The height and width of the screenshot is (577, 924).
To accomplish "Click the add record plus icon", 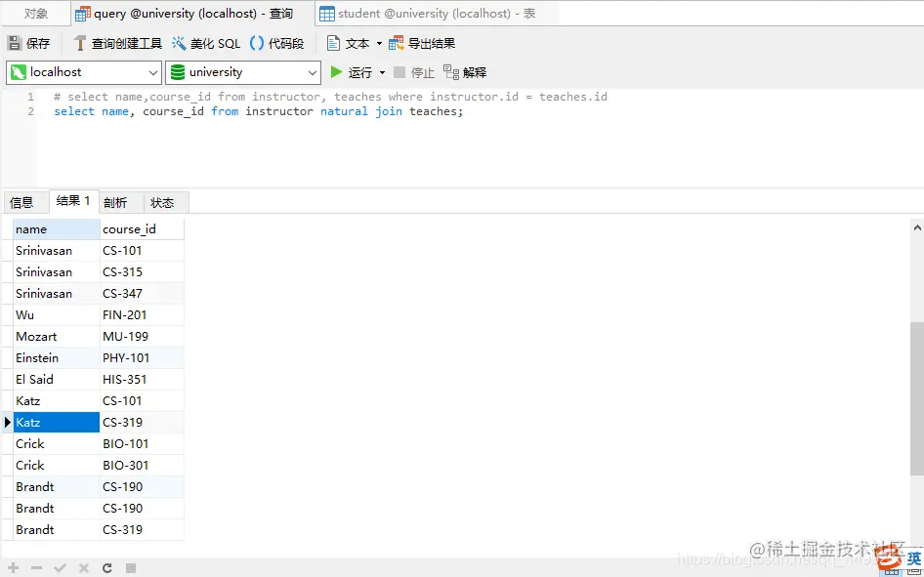I will pos(14,568).
